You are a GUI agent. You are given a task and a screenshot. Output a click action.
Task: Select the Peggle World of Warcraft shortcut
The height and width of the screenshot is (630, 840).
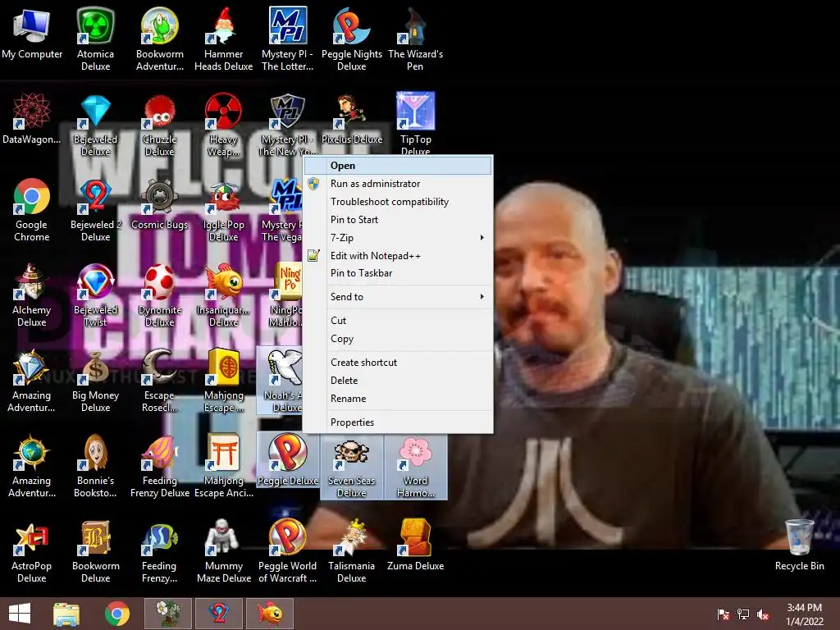[x=288, y=550]
